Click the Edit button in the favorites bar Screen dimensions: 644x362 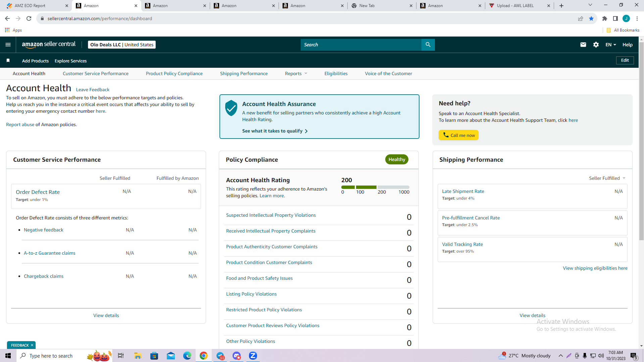[x=625, y=60]
